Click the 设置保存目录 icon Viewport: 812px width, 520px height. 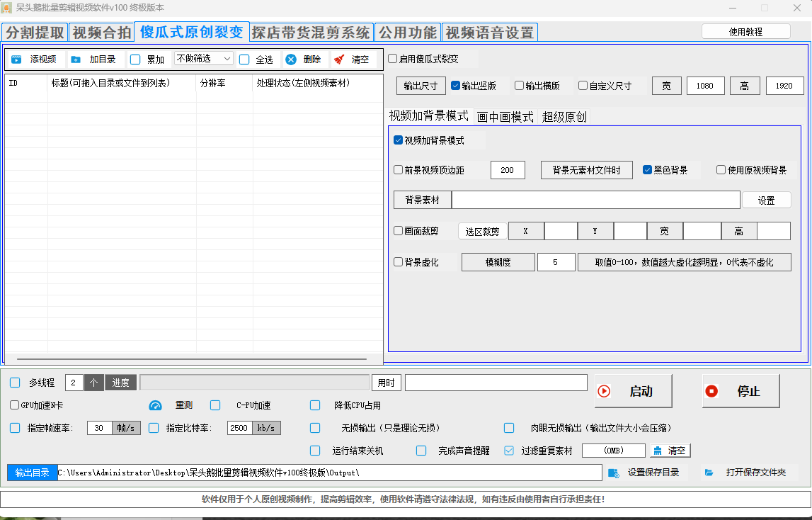click(614, 473)
